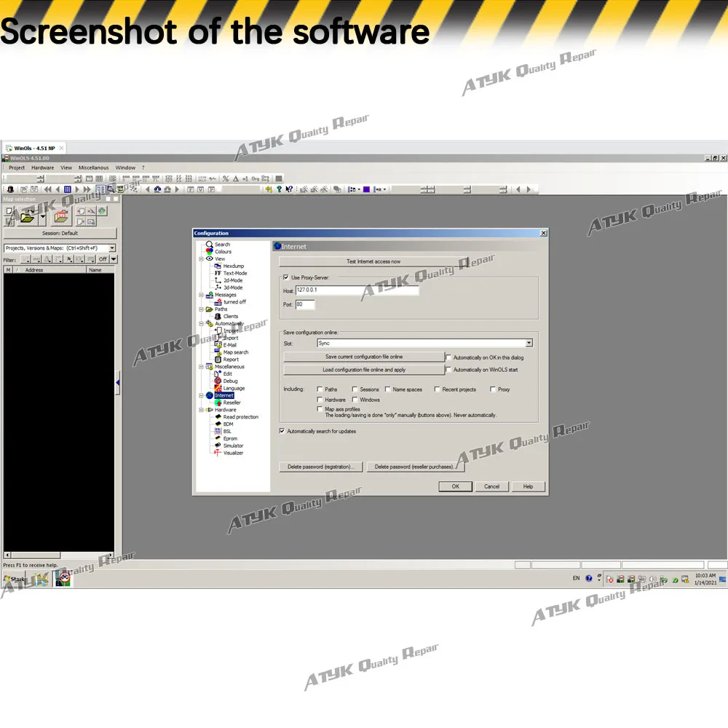Open the Window menu
728x728 pixels.
click(125, 167)
